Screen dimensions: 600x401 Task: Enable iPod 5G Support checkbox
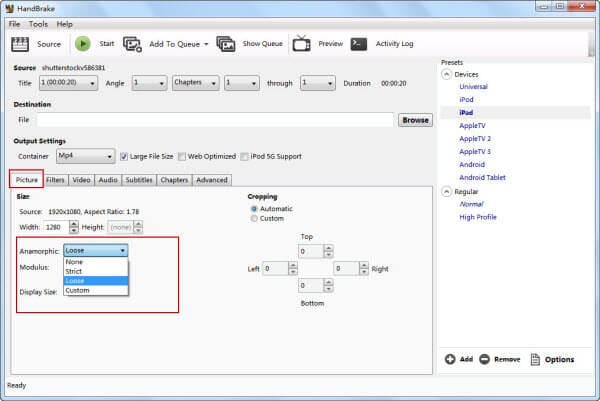[x=244, y=156]
